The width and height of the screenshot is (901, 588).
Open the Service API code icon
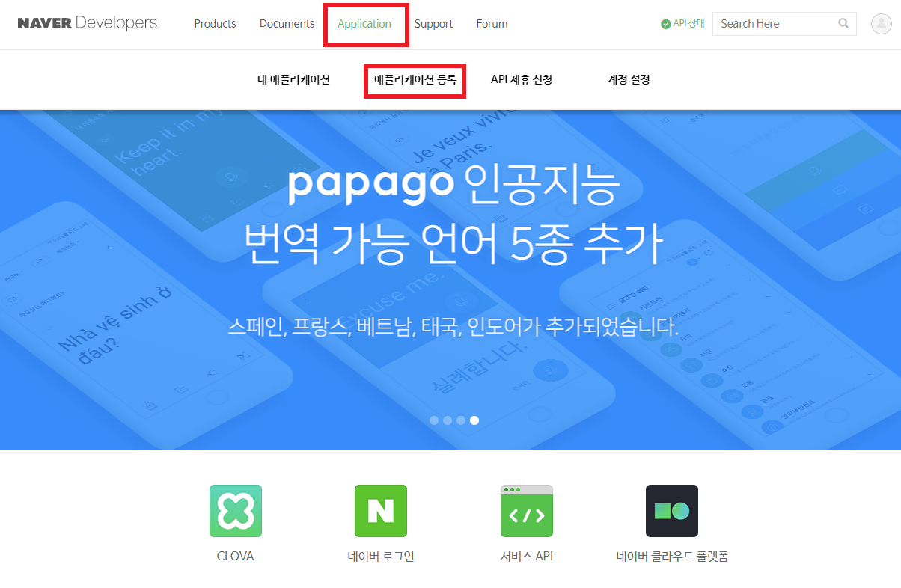[x=527, y=511]
